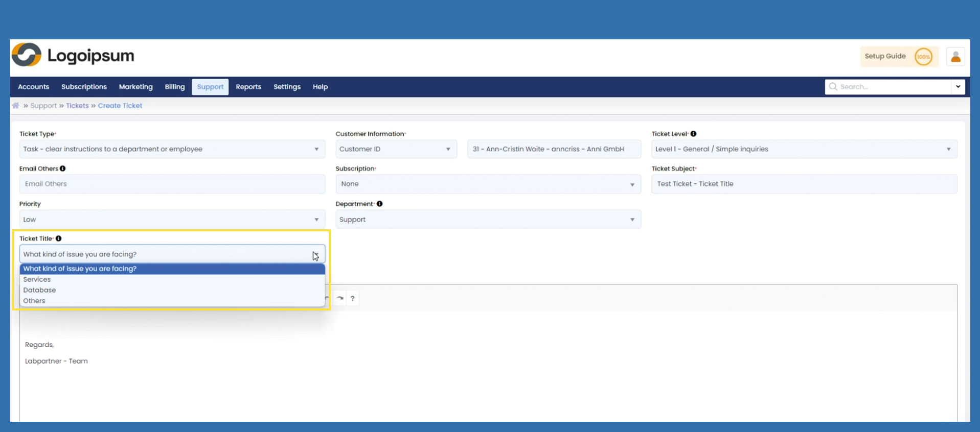Open the Ticket Level dropdown

[804, 149]
